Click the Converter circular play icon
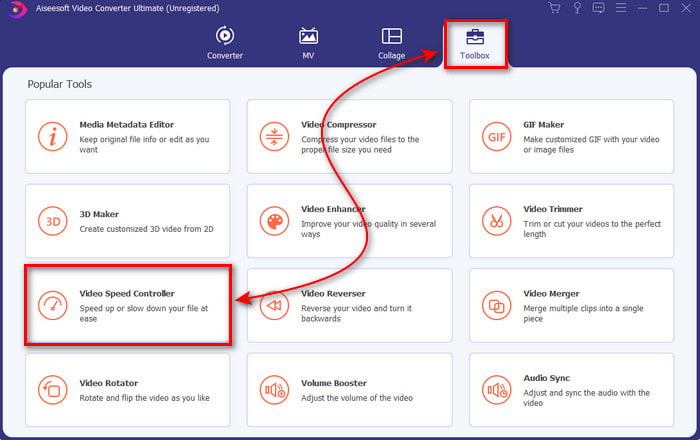 pyautogui.click(x=225, y=36)
